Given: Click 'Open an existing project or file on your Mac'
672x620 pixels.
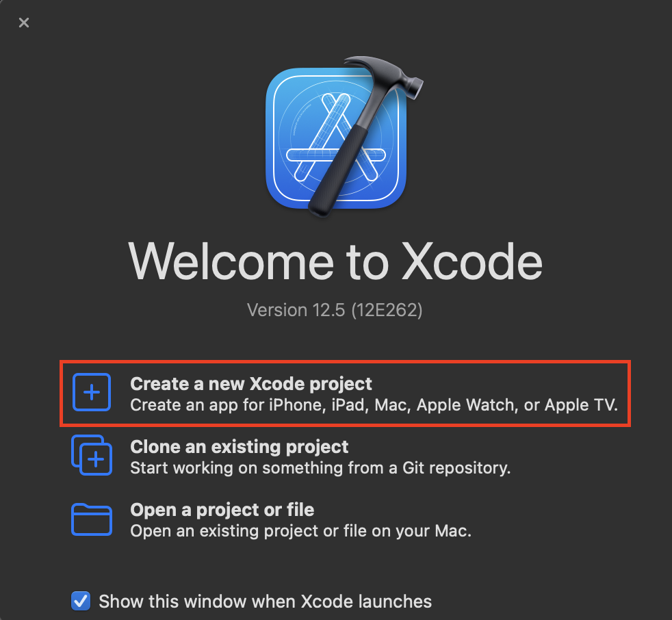Looking at the screenshot, I should click(300, 531).
